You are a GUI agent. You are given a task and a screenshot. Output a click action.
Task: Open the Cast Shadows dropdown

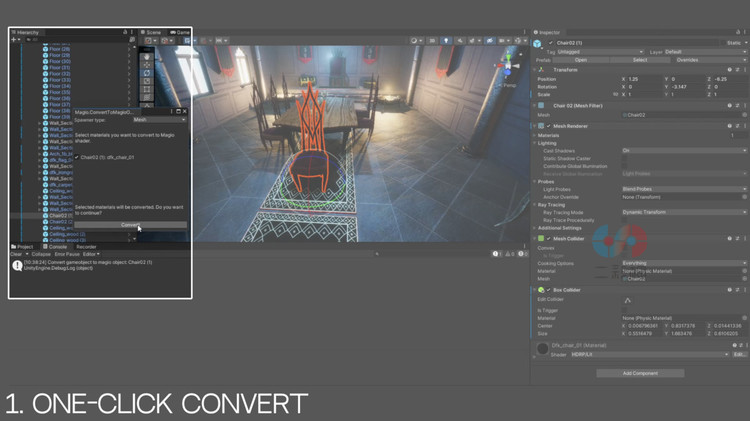click(x=684, y=150)
